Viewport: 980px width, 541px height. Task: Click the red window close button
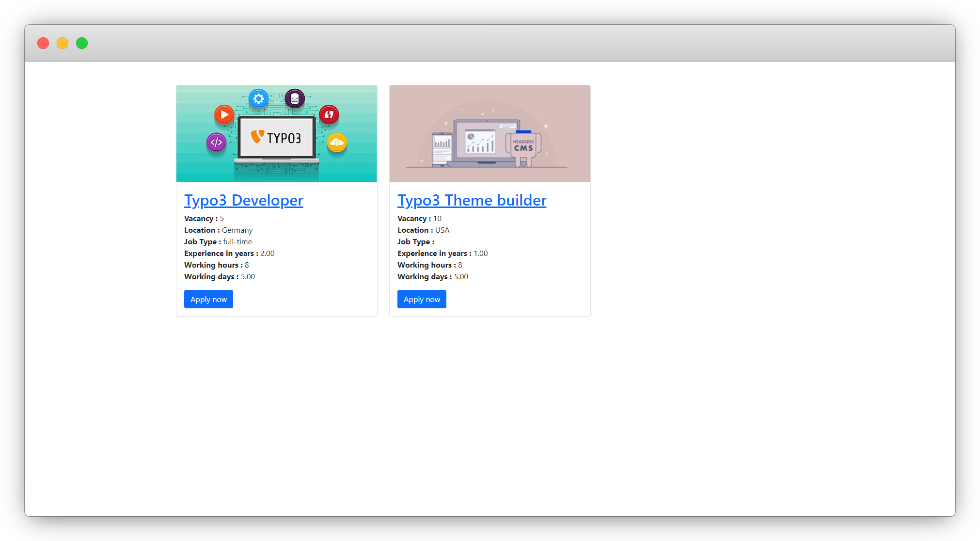(43, 43)
